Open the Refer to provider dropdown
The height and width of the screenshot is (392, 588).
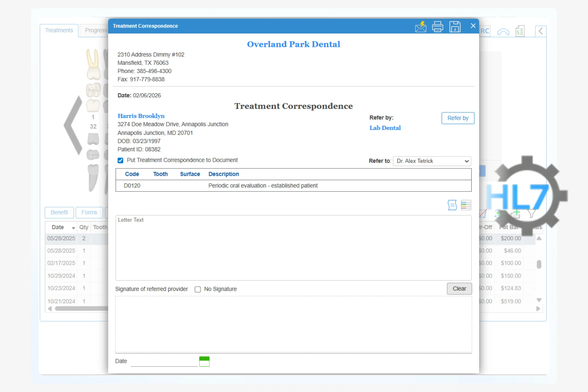coord(432,161)
